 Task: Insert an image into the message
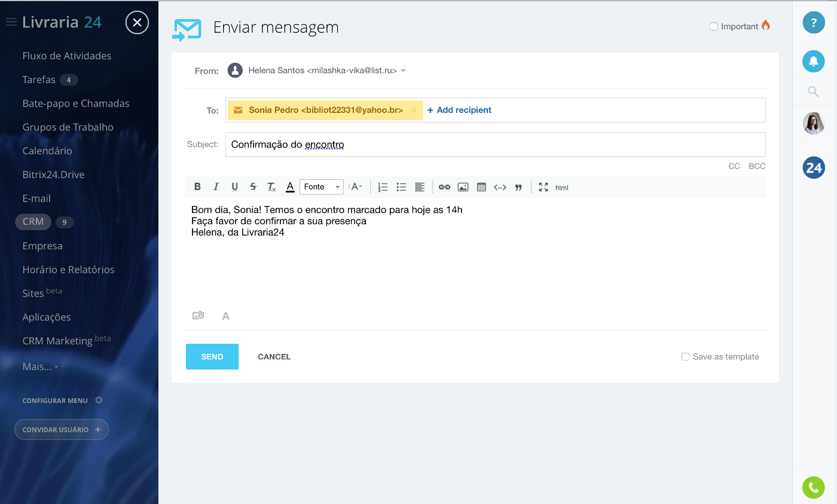click(463, 187)
